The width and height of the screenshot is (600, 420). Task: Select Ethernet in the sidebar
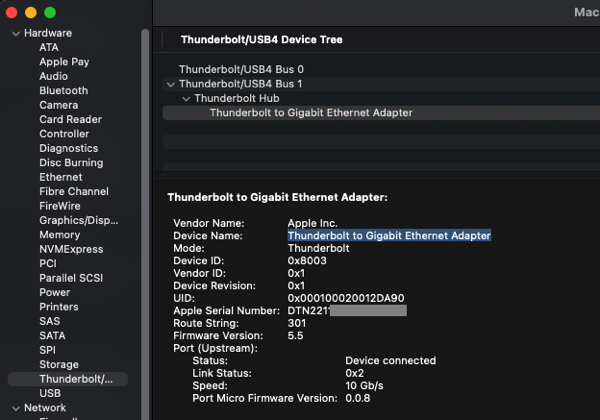coord(60,177)
